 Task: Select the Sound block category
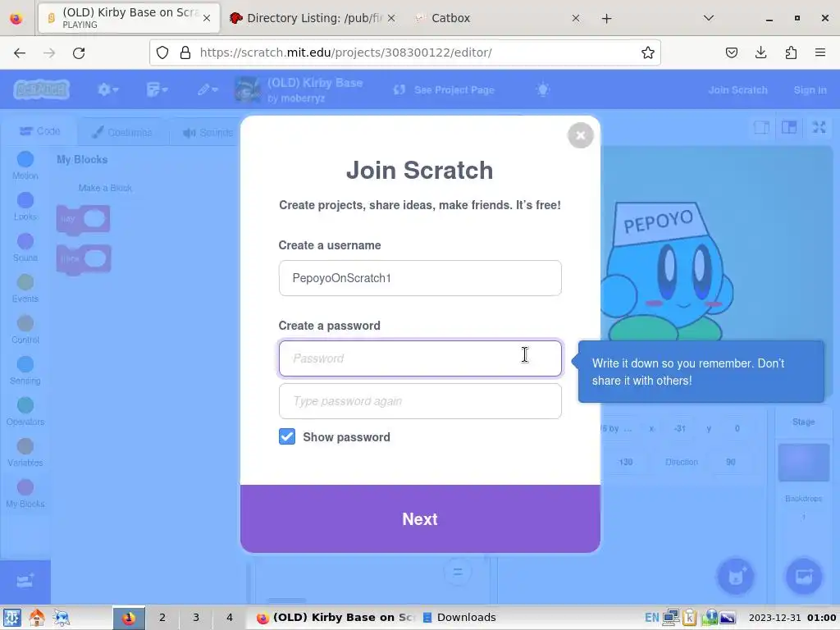(25, 248)
